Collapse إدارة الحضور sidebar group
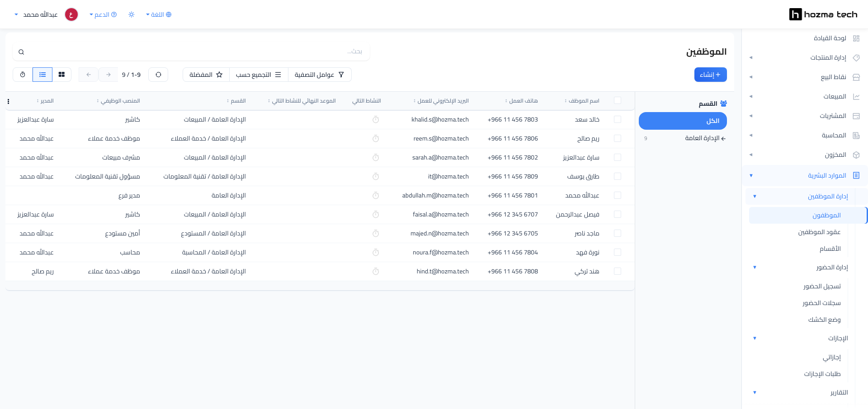Viewport: 868px width, 409px height. pyautogui.click(x=801, y=268)
